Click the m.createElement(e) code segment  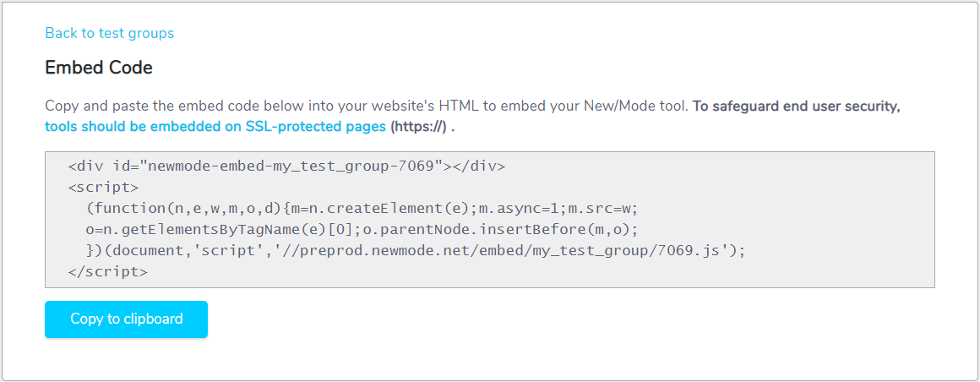click(x=380, y=209)
